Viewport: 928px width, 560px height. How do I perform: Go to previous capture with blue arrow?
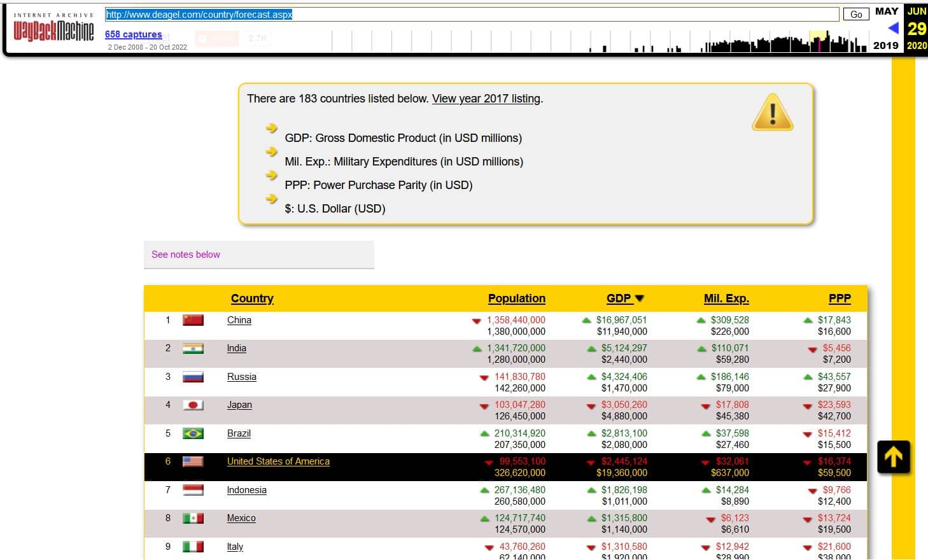tap(893, 27)
